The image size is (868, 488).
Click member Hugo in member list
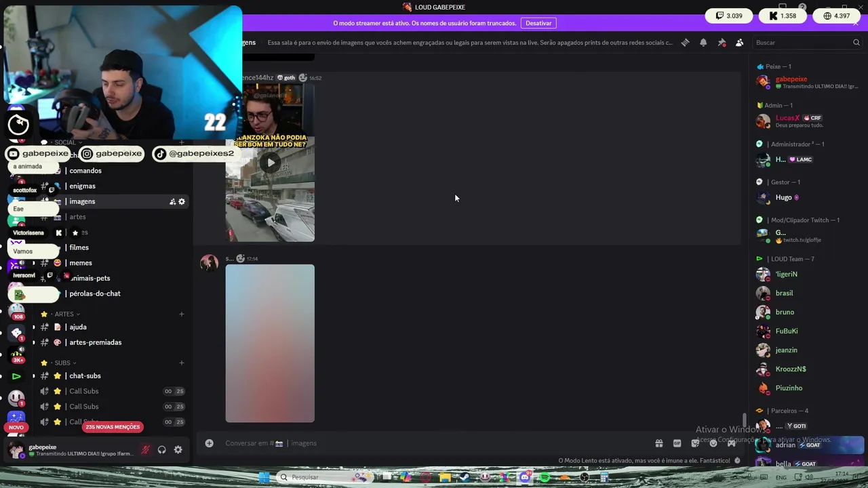click(x=807, y=198)
